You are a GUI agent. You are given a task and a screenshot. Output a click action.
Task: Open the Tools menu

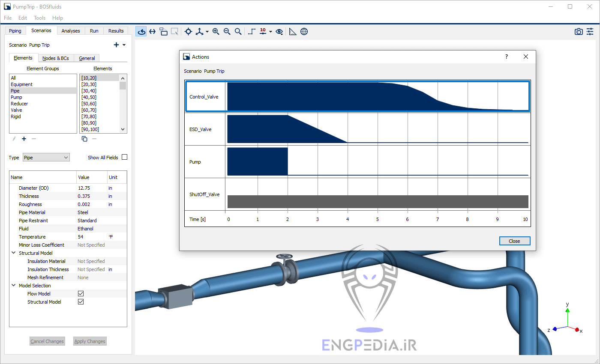pos(39,18)
